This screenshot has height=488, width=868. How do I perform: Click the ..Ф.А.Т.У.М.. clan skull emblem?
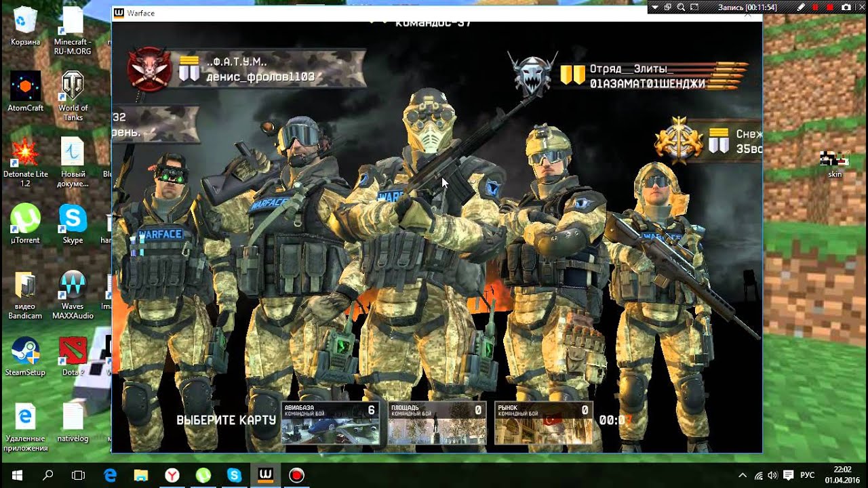(150, 68)
